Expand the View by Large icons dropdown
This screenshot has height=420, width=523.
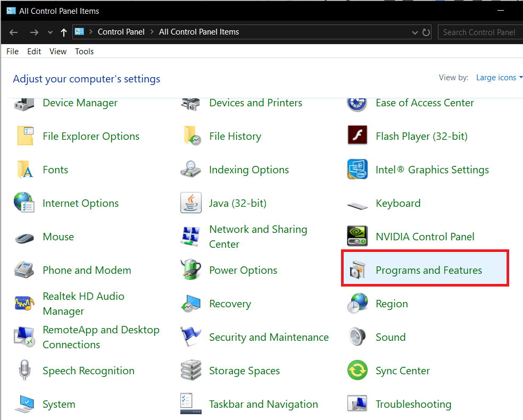(499, 78)
